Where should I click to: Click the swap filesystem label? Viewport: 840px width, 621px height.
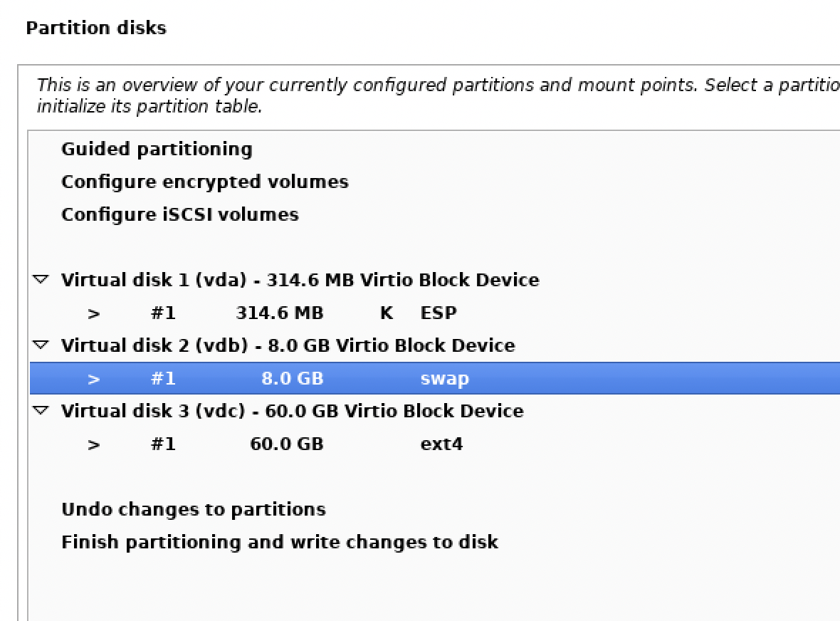444,379
